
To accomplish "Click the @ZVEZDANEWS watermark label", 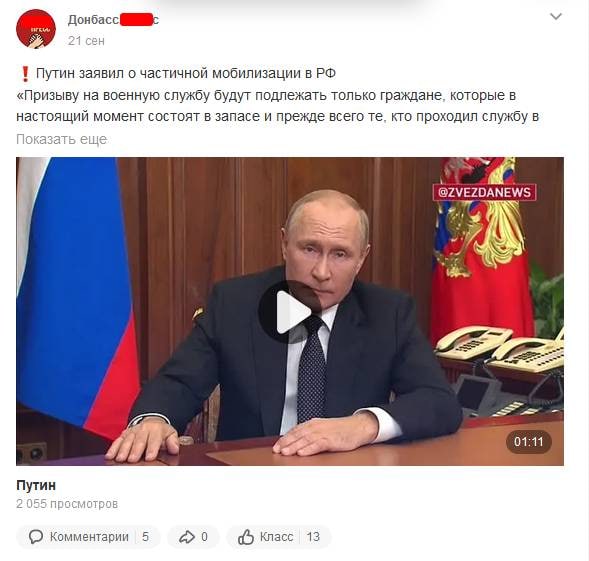I will 484,192.
